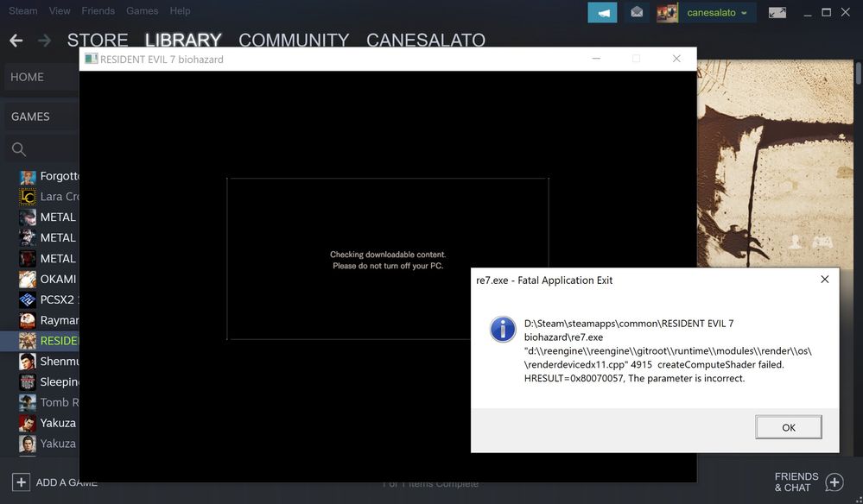
Task: Click the Steam forward arrow
Action: 44,40
